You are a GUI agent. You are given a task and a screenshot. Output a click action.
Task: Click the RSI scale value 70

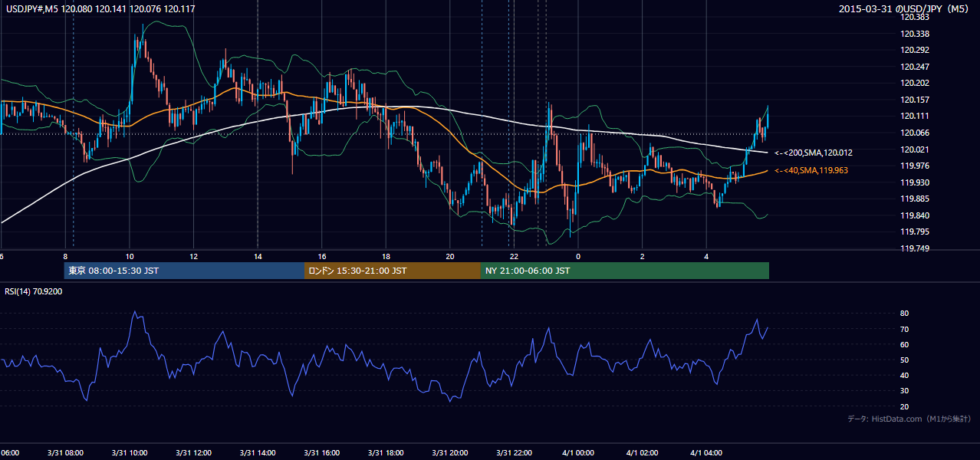point(904,329)
